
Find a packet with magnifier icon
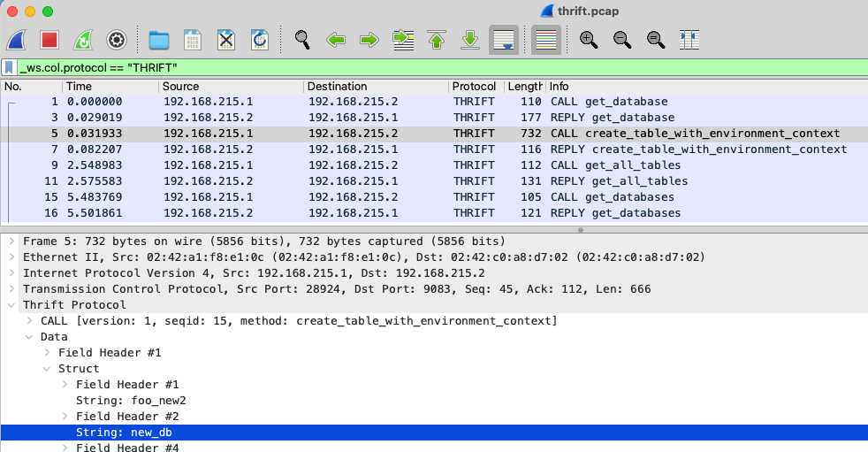tap(302, 40)
